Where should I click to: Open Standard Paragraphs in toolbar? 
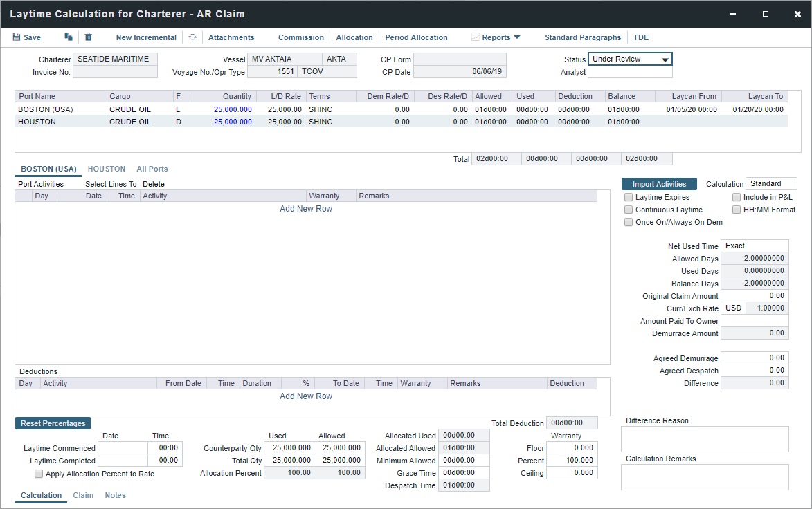[582, 37]
